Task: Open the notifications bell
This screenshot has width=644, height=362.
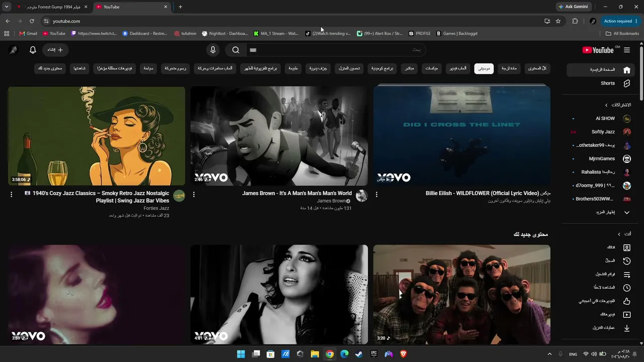Action: point(33,50)
